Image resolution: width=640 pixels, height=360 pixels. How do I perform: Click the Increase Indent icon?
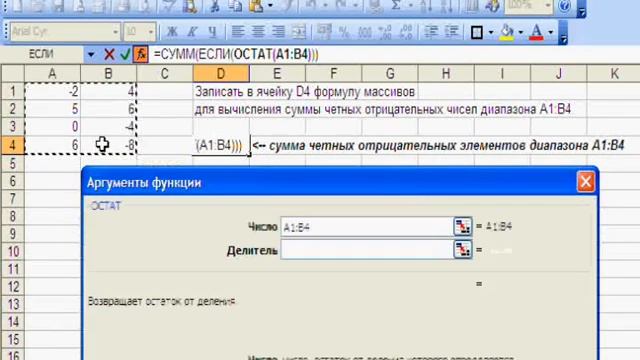451,31
